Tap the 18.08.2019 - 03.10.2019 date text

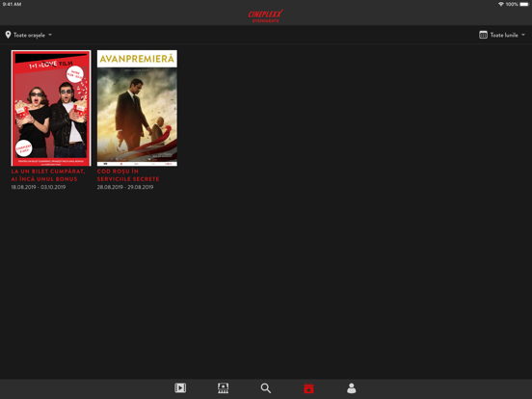coord(39,187)
